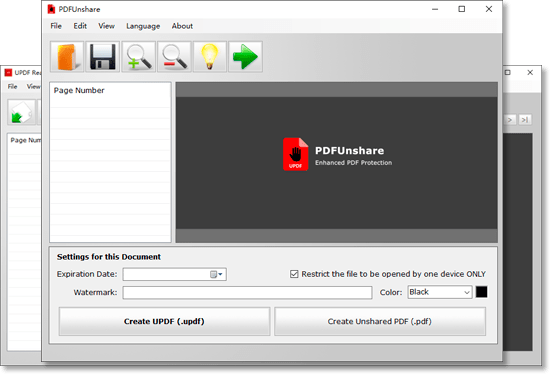Open the Expiration Date calendar dropdown

click(x=216, y=274)
